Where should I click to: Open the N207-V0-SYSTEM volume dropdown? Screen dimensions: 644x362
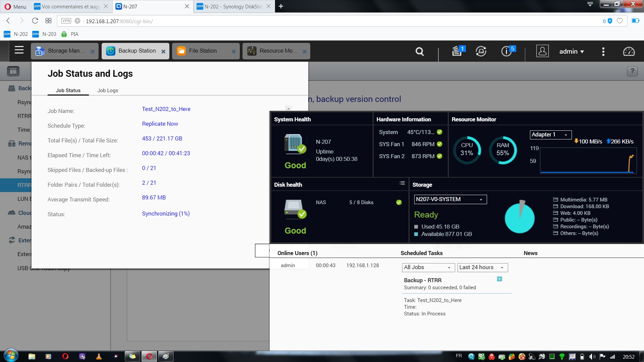tap(450, 199)
